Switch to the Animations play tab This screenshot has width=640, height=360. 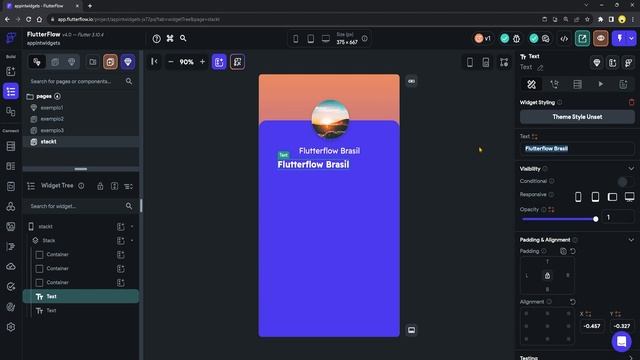pos(600,84)
